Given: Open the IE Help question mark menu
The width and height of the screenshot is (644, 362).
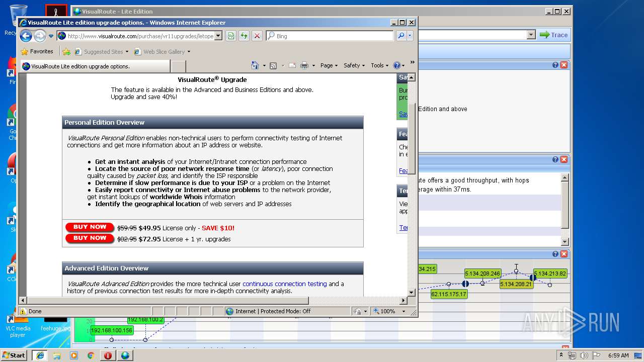Looking at the screenshot, I should click(x=398, y=65).
